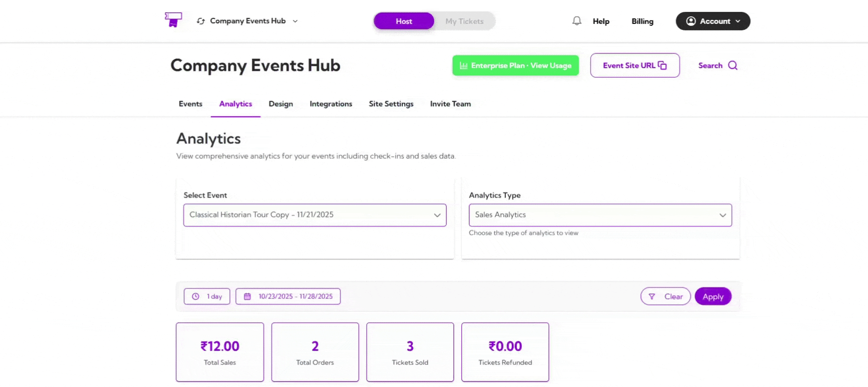Click the ticket logo icon
Viewport: 868px width, 387px height.
click(173, 20)
